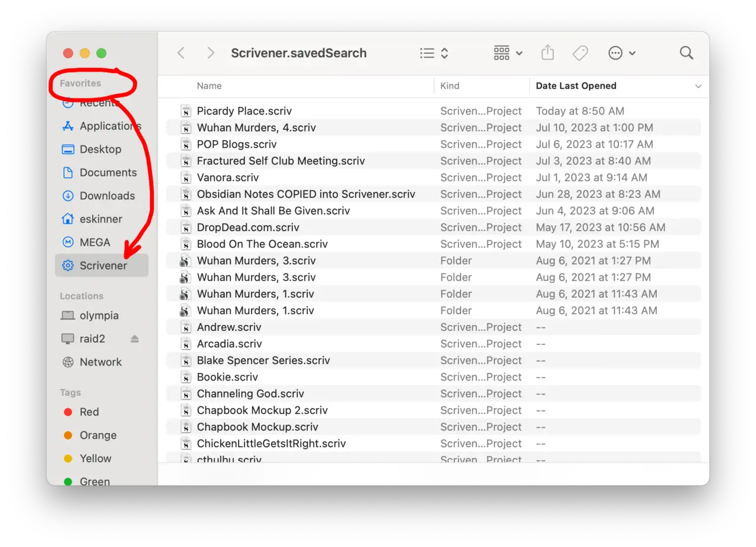Select DropDead.com.scriv
The image size is (756, 547).
[x=434, y=227]
